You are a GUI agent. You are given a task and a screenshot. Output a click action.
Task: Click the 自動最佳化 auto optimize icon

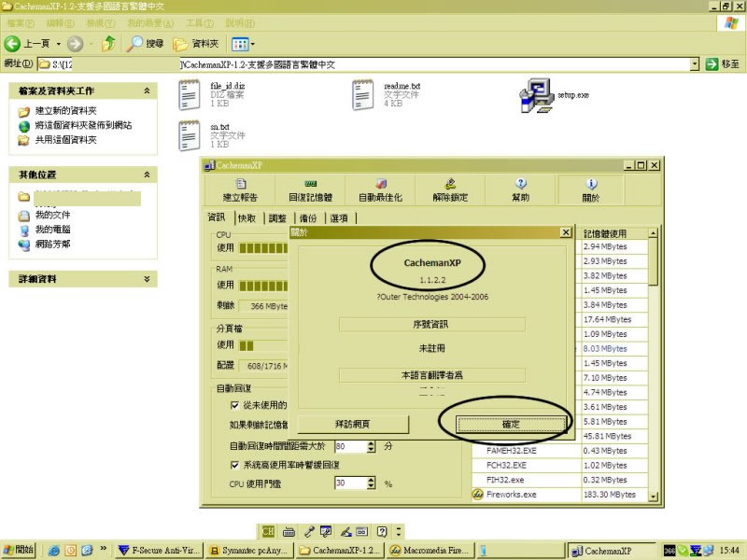tap(381, 184)
